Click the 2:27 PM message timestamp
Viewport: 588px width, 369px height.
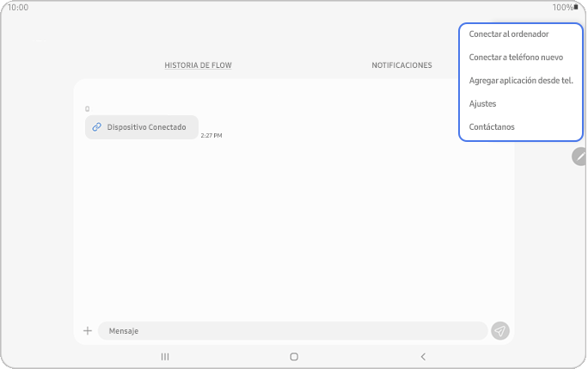(211, 136)
